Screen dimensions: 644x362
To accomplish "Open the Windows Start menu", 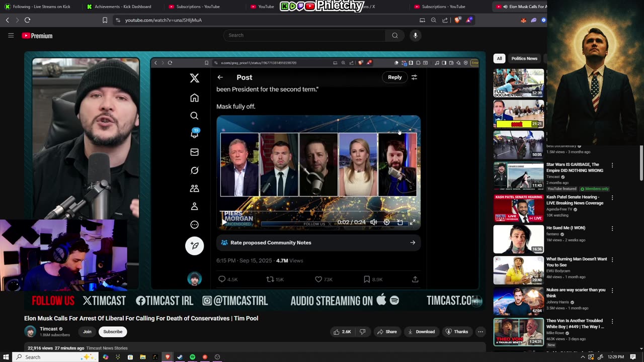I will click(x=6, y=357).
